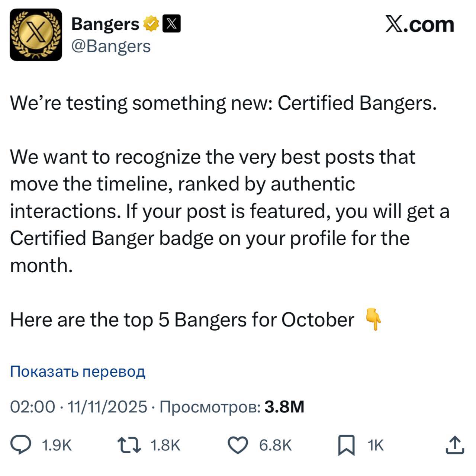Click the 6.8K likes count
This screenshot has width=476, height=476.
tap(275, 446)
